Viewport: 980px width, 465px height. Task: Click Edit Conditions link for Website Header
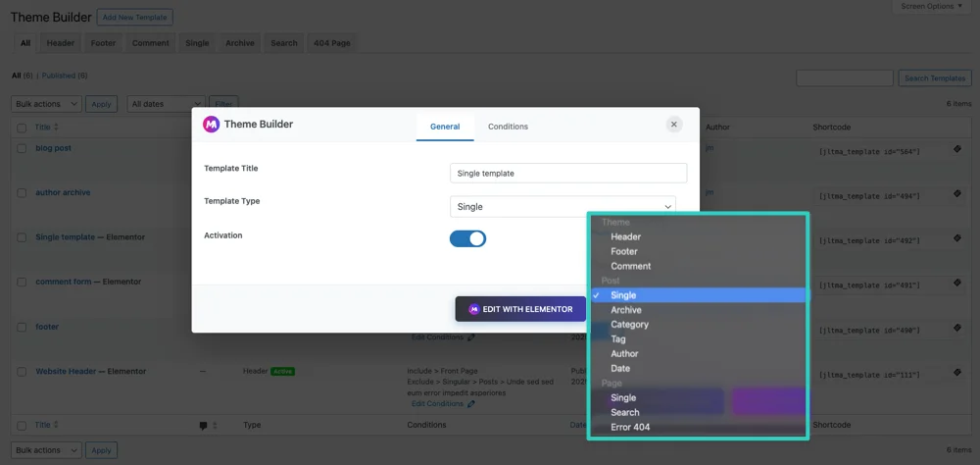click(437, 404)
